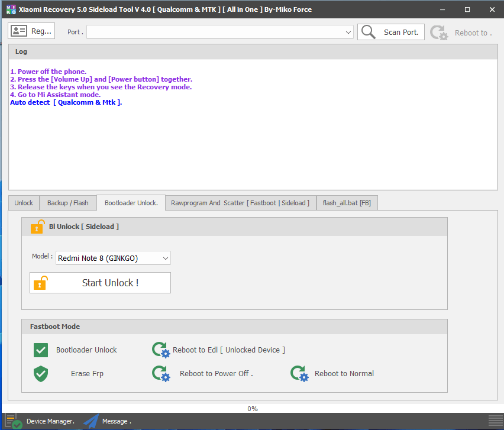Click the Bl Unlock padlock panel icon
The height and width of the screenshot is (430, 504).
[37, 226]
